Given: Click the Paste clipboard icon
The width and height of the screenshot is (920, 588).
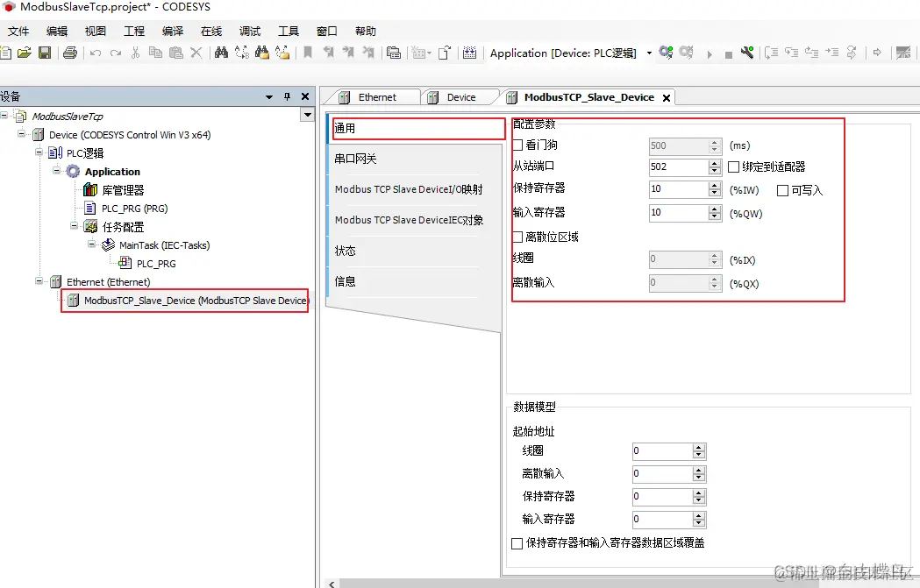Looking at the screenshot, I should [x=176, y=53].
